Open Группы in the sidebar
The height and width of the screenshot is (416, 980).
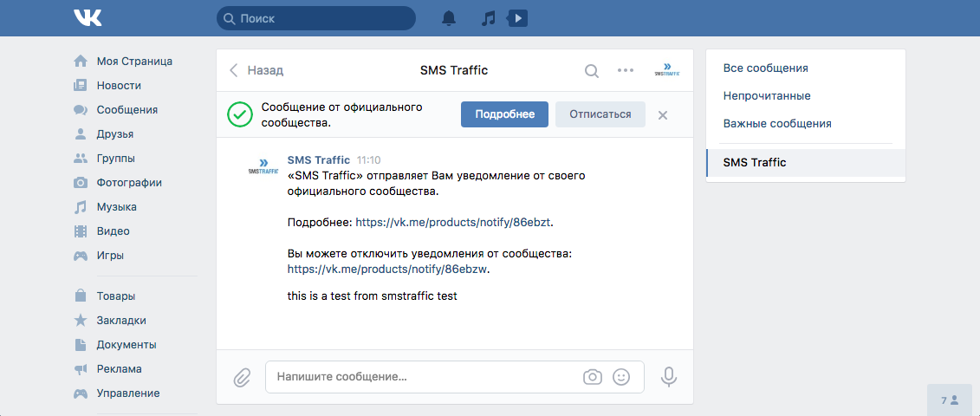click(x=115, y=159)
